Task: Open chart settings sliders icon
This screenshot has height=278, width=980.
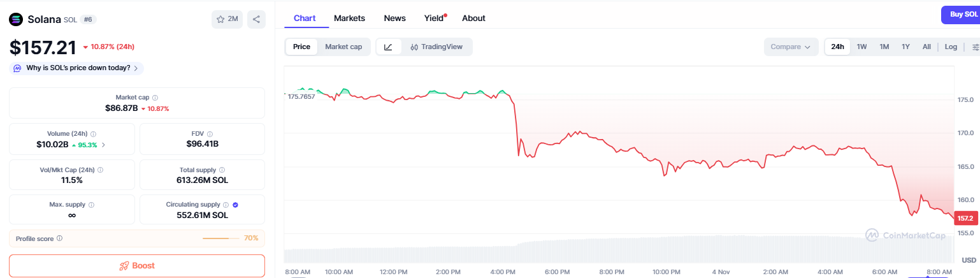Action: (975, 47)
